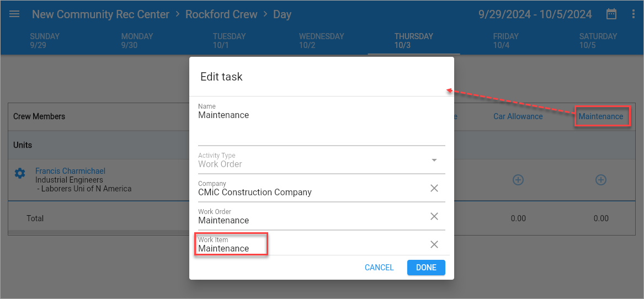
Task: Click the 9/29/2024 - 10/5/2024 date range
Action: [535, 14]
